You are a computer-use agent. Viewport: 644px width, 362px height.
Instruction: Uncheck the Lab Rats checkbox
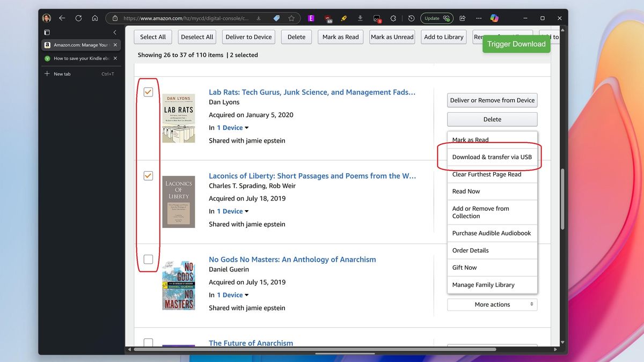148,92
